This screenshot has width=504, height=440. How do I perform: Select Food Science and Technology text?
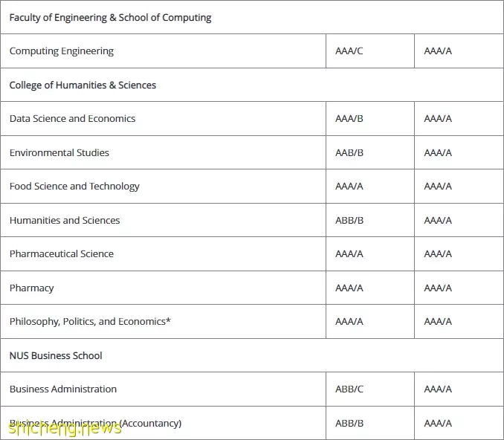tap(74, 187)
